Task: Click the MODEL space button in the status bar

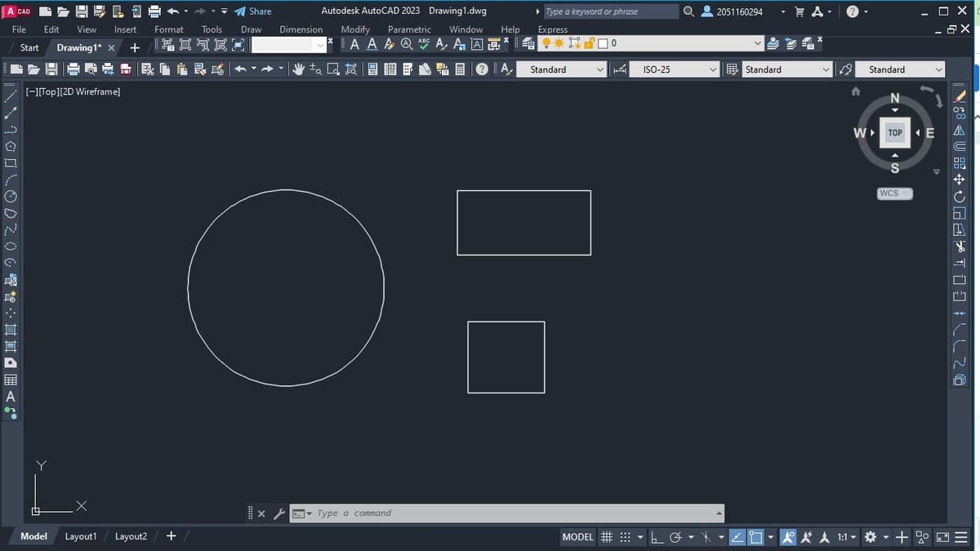Action: [577, 537]
